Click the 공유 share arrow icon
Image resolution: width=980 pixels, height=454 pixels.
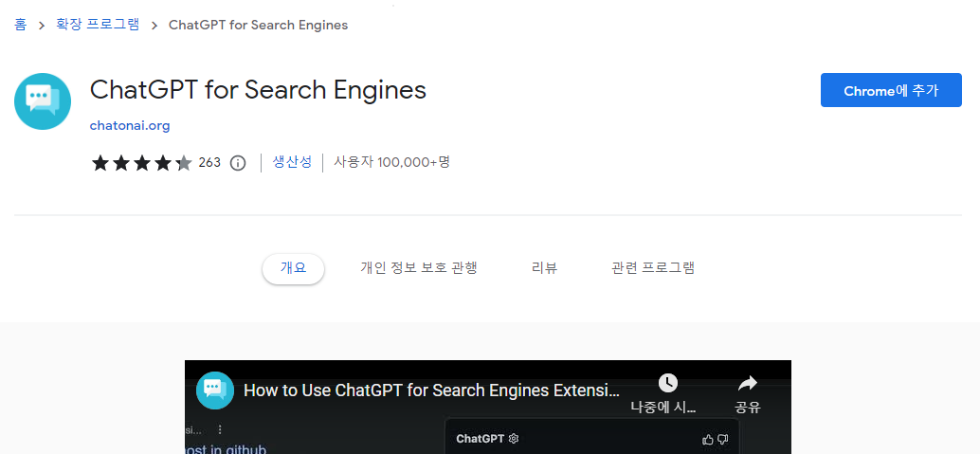tap(748, 383)
